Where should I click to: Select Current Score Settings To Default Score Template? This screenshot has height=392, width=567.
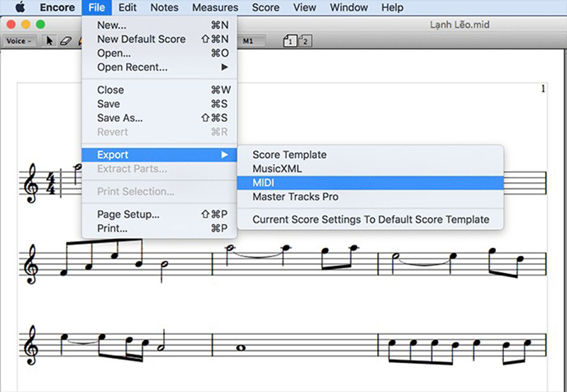(370, 220)
